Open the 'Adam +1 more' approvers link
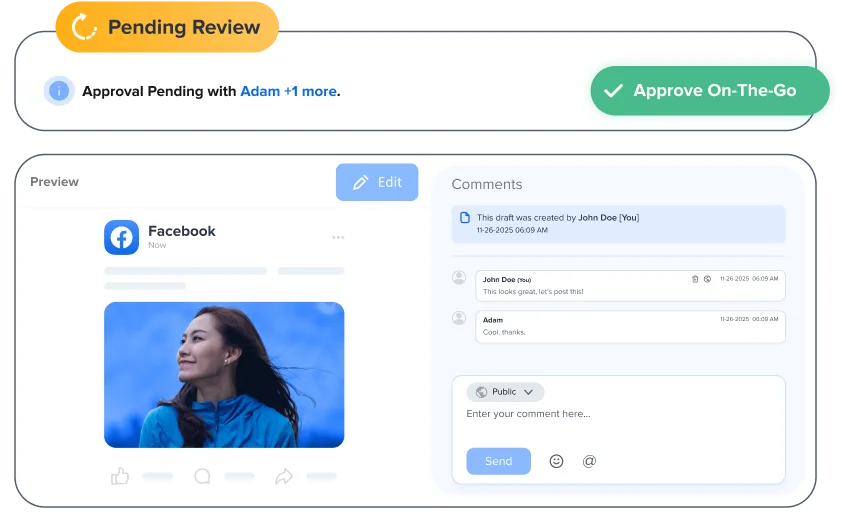842x525 pixels. point(288,91)
